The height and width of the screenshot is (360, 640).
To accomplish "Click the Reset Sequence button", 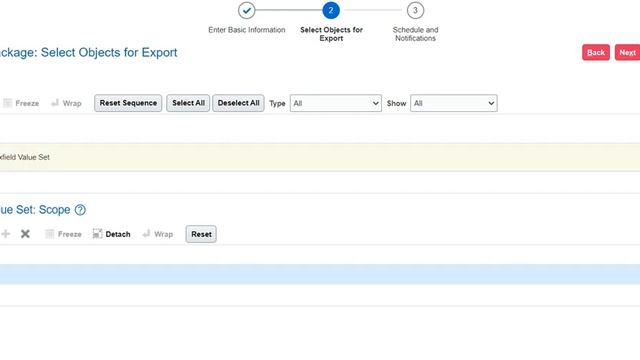I will tap(128, 103).
